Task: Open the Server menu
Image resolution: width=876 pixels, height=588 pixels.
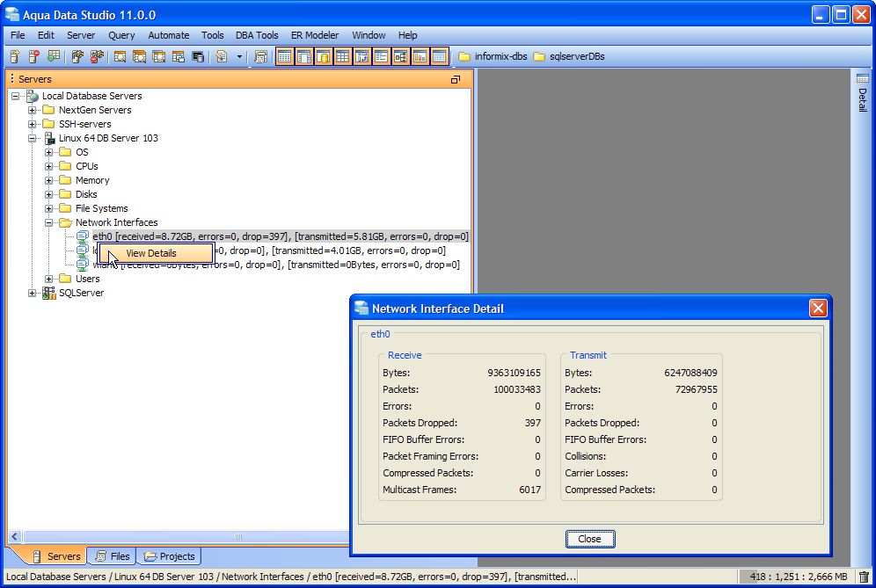Action: coord(81,35)
